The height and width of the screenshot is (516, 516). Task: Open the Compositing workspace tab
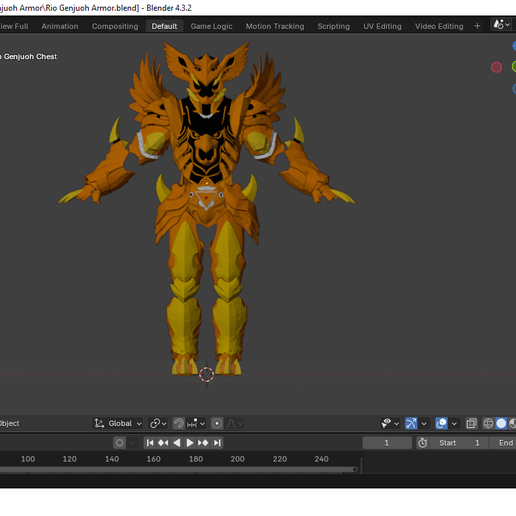(115, 26)
